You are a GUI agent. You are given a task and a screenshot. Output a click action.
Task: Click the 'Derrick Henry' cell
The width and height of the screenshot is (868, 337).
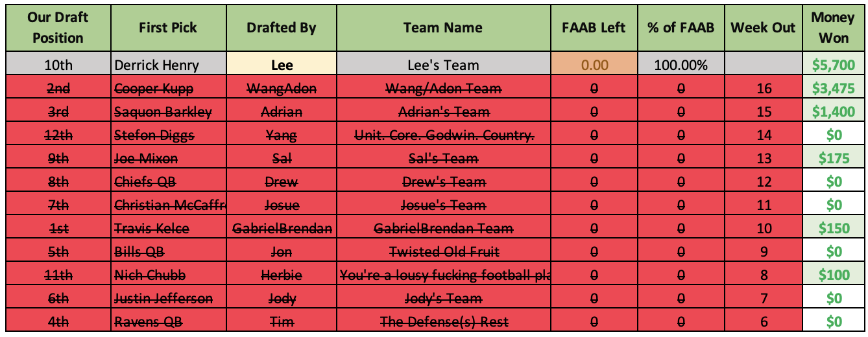tap(168, 65)
